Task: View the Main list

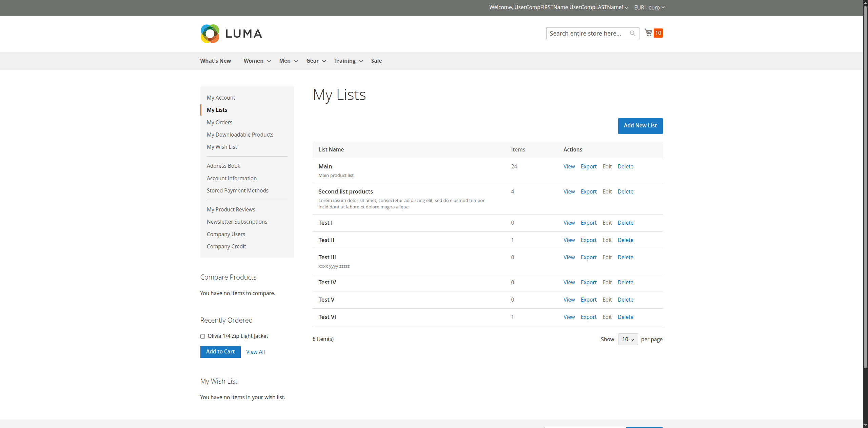Action: point(569,166)
